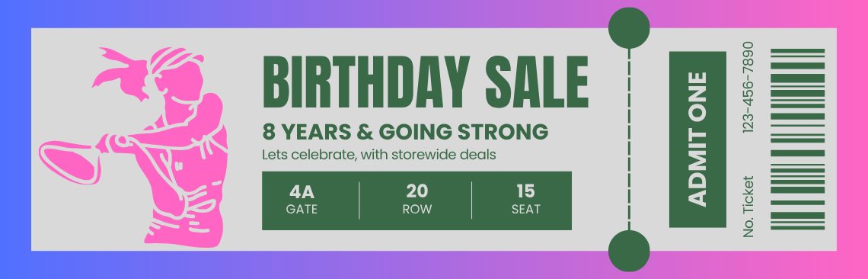Select the 8 YEARS & GOING STRONG subtitle
This screenshot has width=868, height=279.
pos(405,132)
